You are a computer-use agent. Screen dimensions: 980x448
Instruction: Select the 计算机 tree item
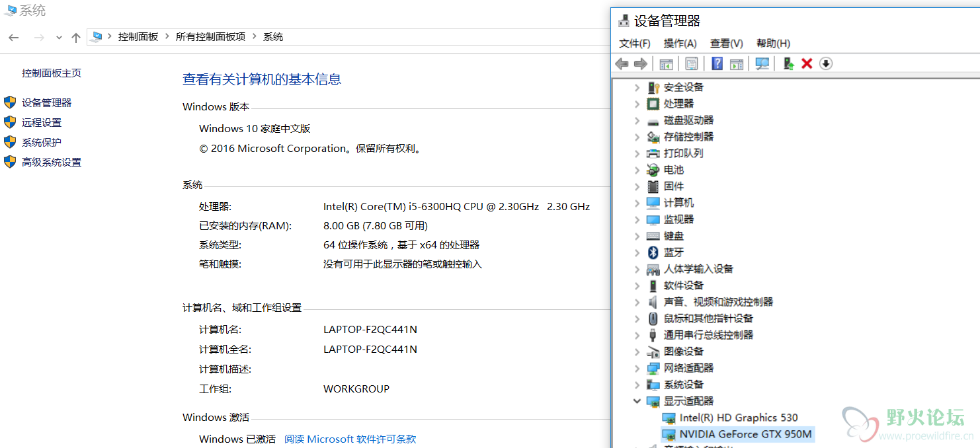678,203
